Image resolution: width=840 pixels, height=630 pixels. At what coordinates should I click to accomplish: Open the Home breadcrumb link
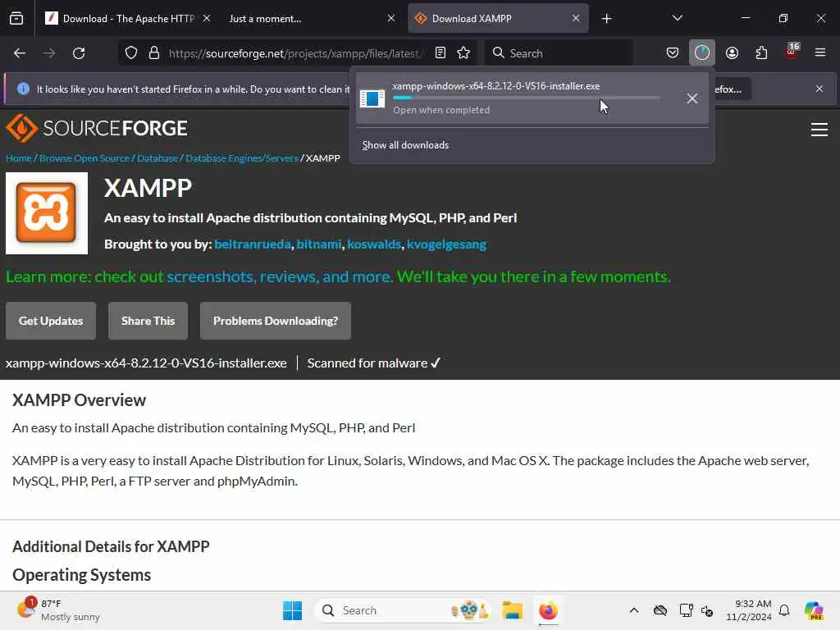(x=19, y=158)
